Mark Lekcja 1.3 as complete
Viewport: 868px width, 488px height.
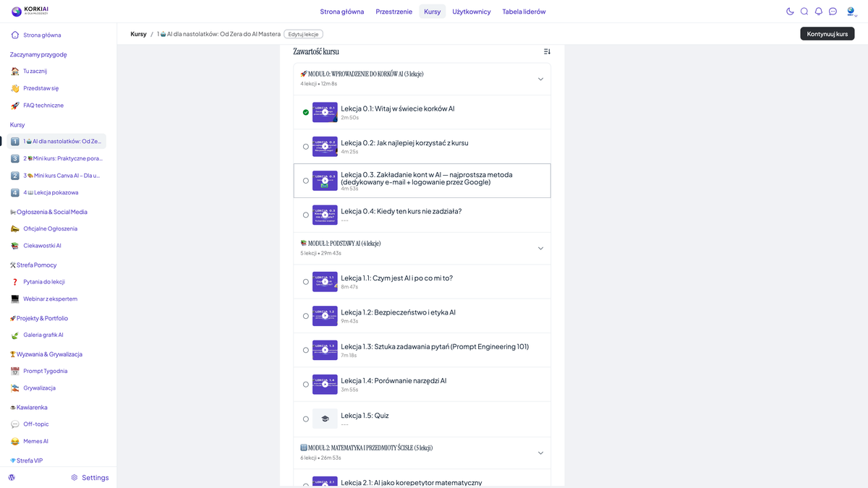pos(306,350)
